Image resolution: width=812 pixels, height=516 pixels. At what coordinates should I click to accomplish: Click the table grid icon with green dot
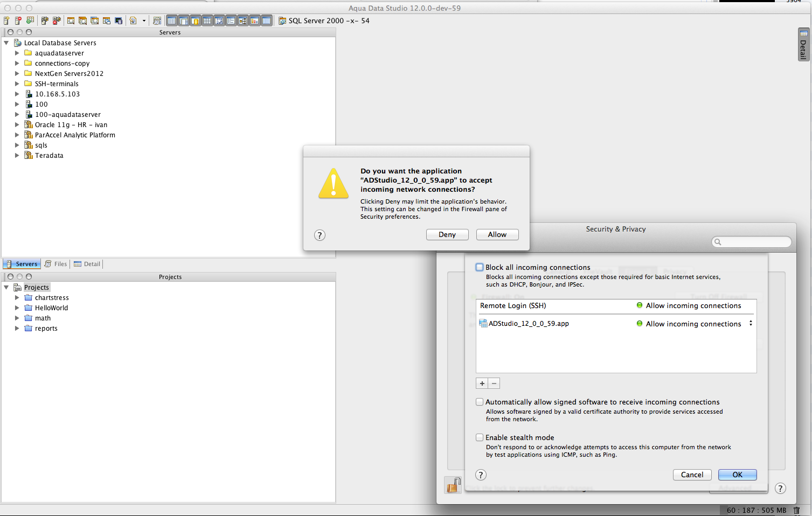30,20
